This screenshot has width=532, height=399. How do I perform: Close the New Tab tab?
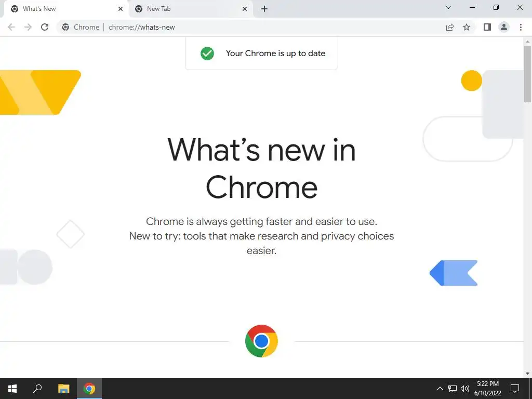pyautogui.click(x=245, y=9)
